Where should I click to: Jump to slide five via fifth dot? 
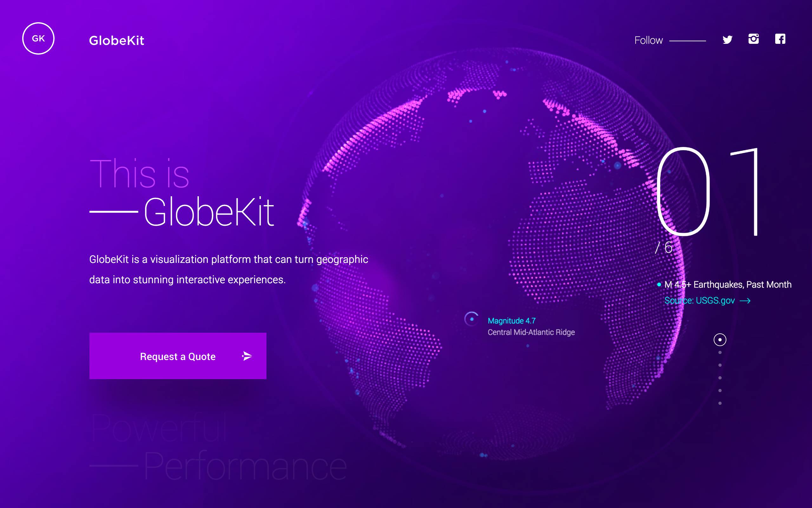[720, 391]
